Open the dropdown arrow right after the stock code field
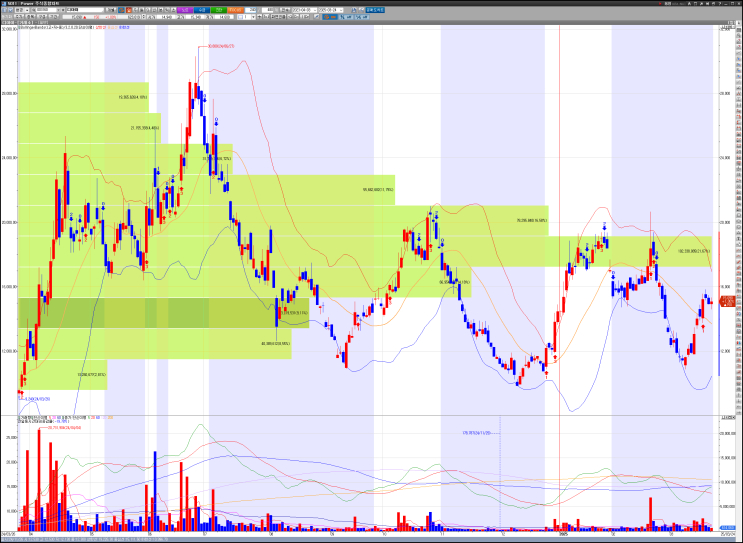Image resolution: width=743 pixels, height=543 pixels. [59, 10]
